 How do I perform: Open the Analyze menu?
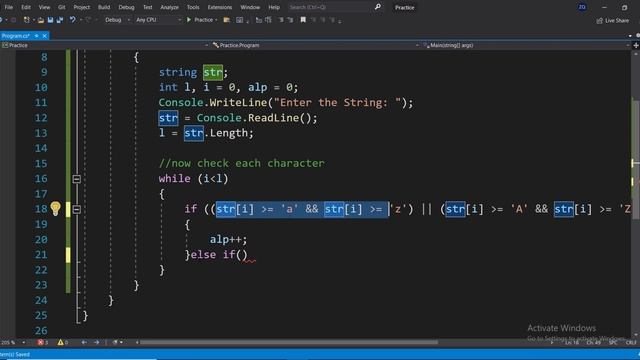tap(169, 7)
